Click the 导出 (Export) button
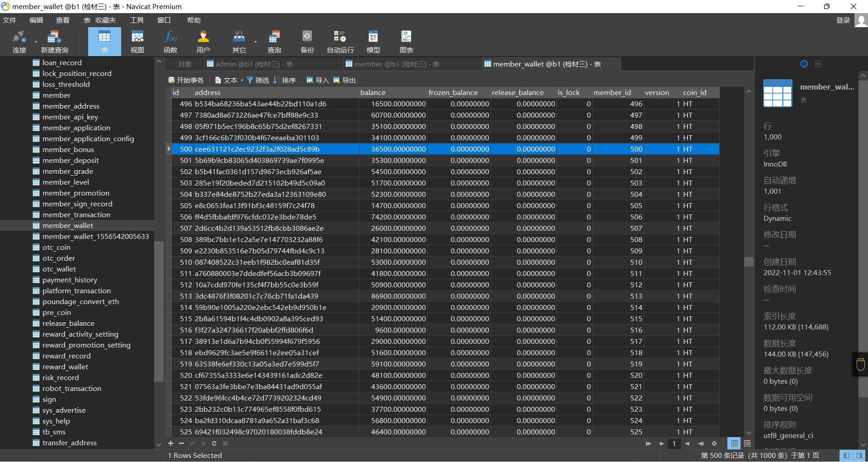 click(344, 80)
